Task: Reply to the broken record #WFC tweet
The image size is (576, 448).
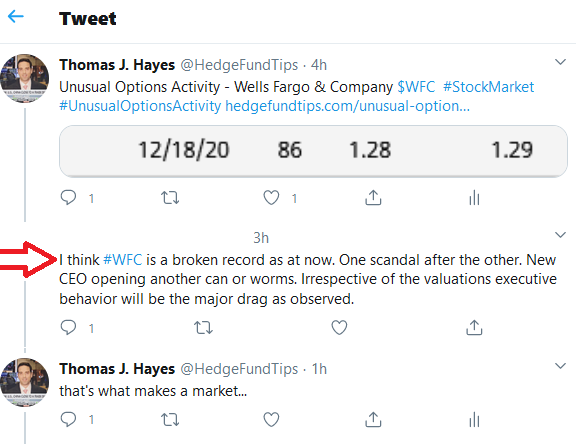Action: pyautogui.click(x=68, y=327)
